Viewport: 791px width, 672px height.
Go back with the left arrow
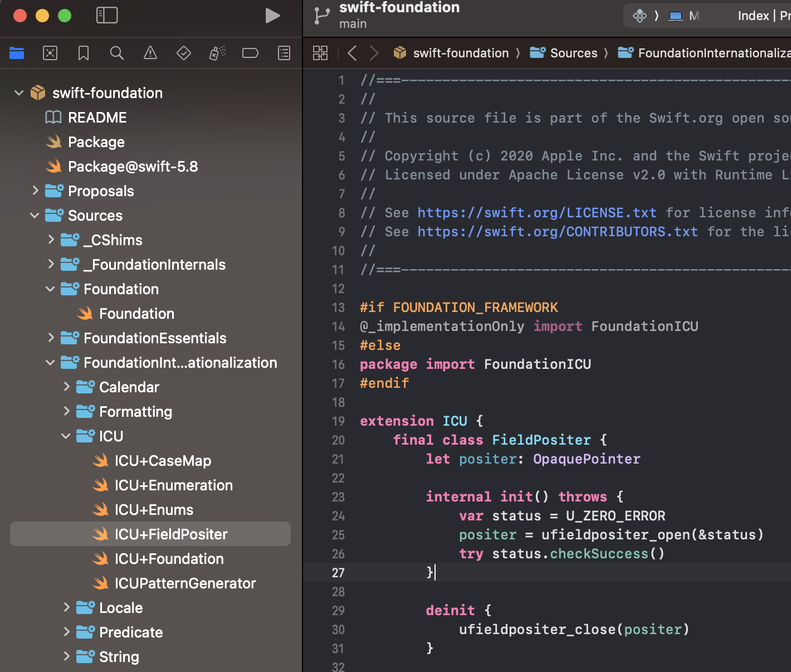click(x=352, y=53)
